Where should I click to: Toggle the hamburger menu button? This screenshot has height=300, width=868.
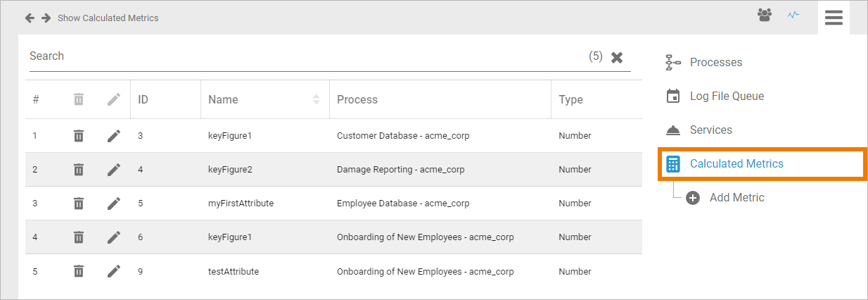[x=834, y=18]
